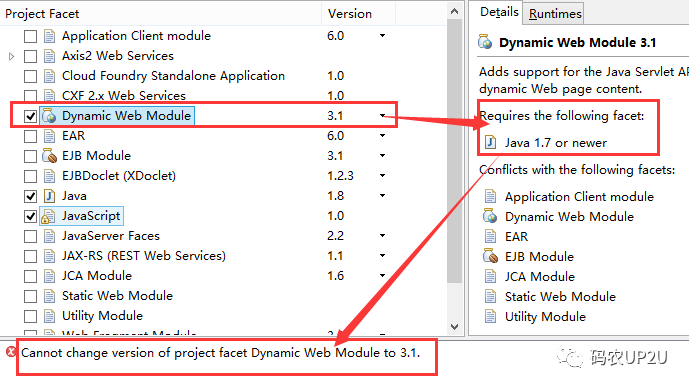The width and height of the screenshot is (689, 387).
Task: Click the JavaScript locked facet icon
Action: pos(48,216)
